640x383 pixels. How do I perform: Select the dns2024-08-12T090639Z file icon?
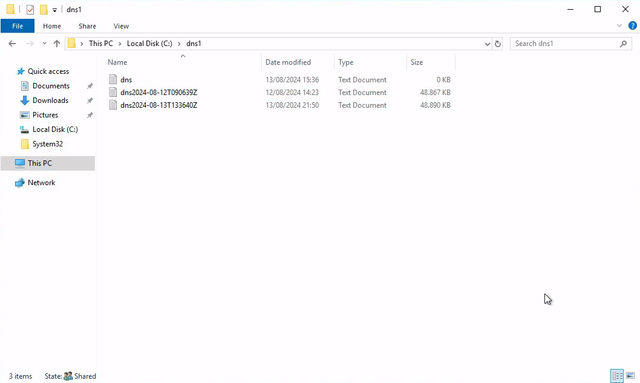click(x=113, y=92)
